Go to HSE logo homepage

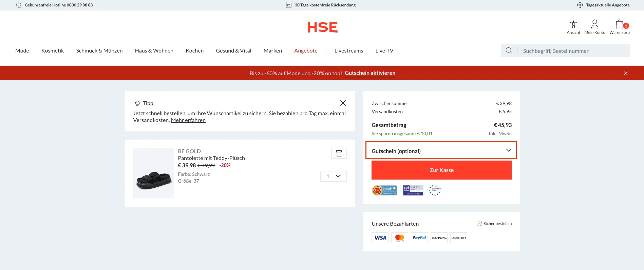click(322, 27)
